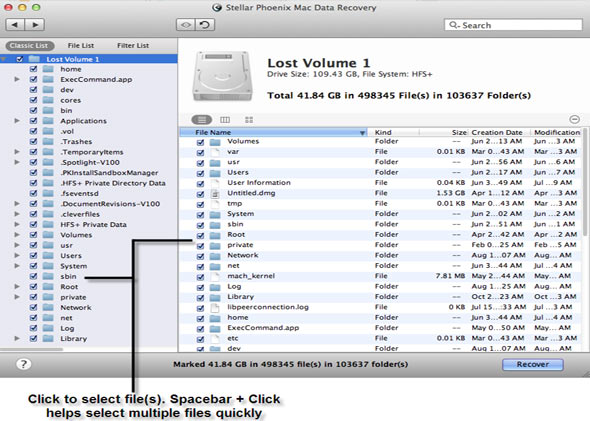
Task: Click the libpeerconnection.log document icon
Action: [x=215, y=308]
